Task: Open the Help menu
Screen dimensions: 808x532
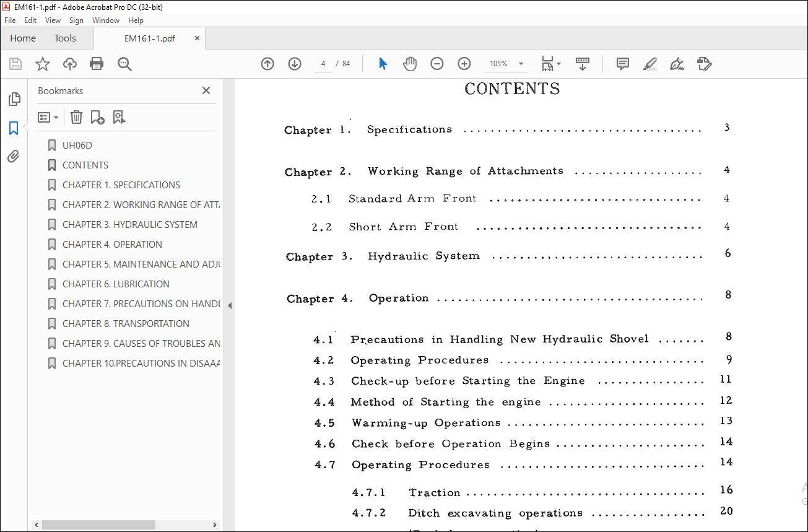Action: 136,20
